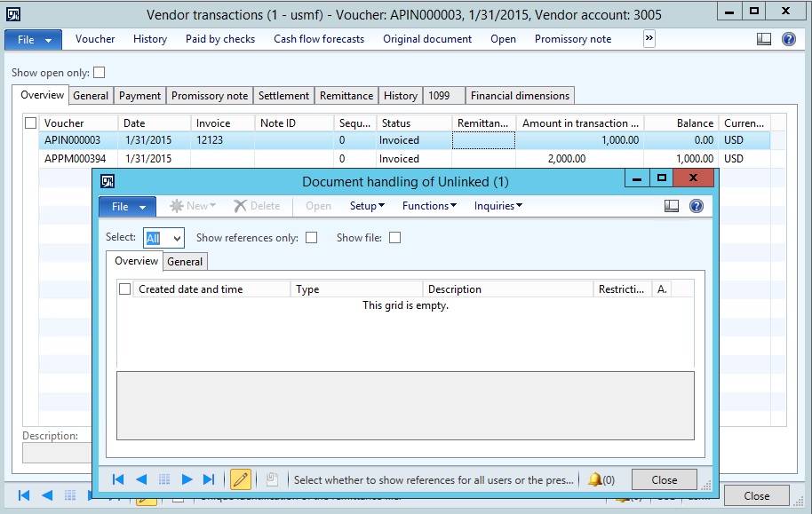
Task: Enable the Show open only checkbox
Action: 100,72
